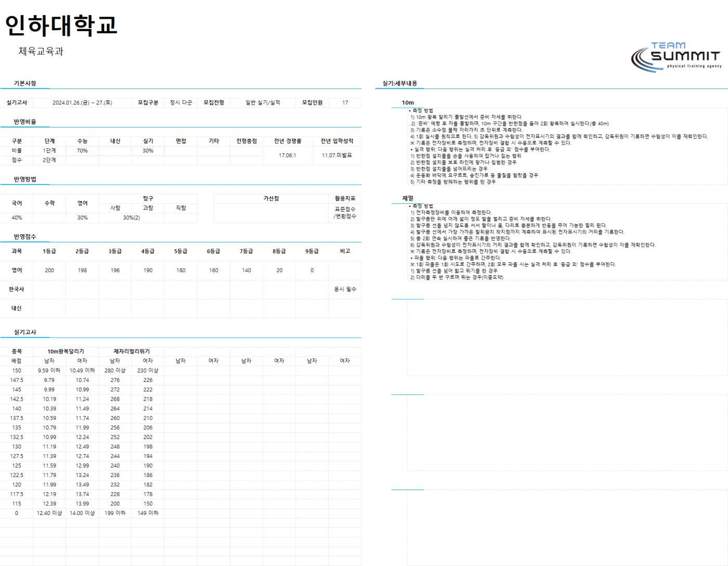Click the department name 체육교육과
The height and width of the screenshot is (566, 728).
pos(41,51)
